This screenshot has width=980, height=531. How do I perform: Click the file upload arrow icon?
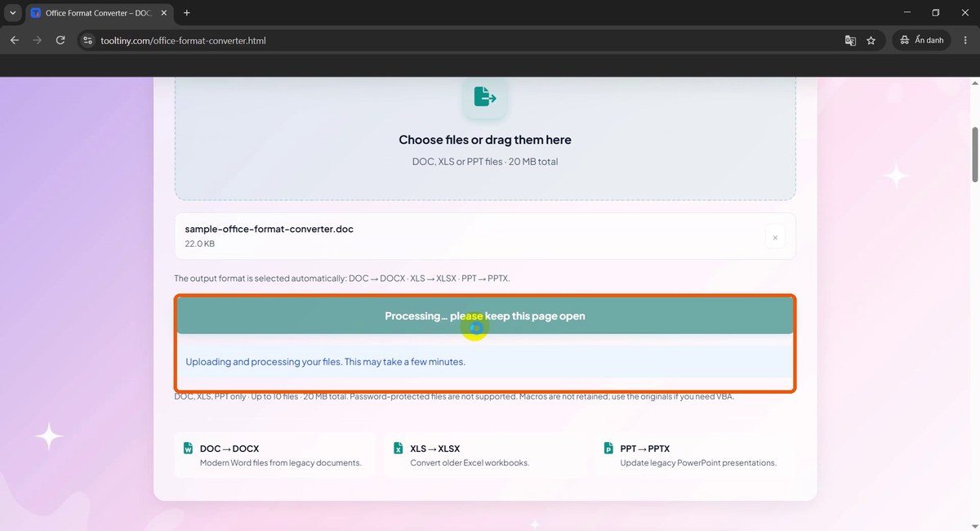(485, 97)
